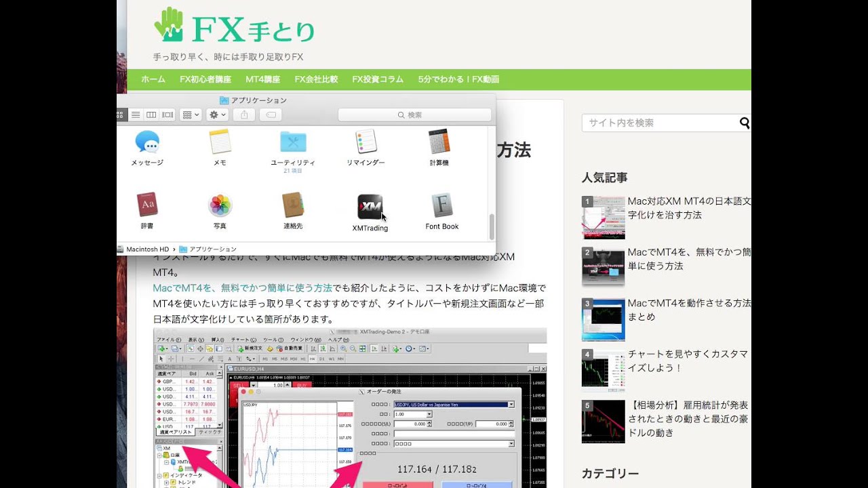This screenshot has width=868, height=488.
Task: Open popular article Mac対応XM MT4の日本語文字化けを治す方法
Action: click(x=689, y=208)
